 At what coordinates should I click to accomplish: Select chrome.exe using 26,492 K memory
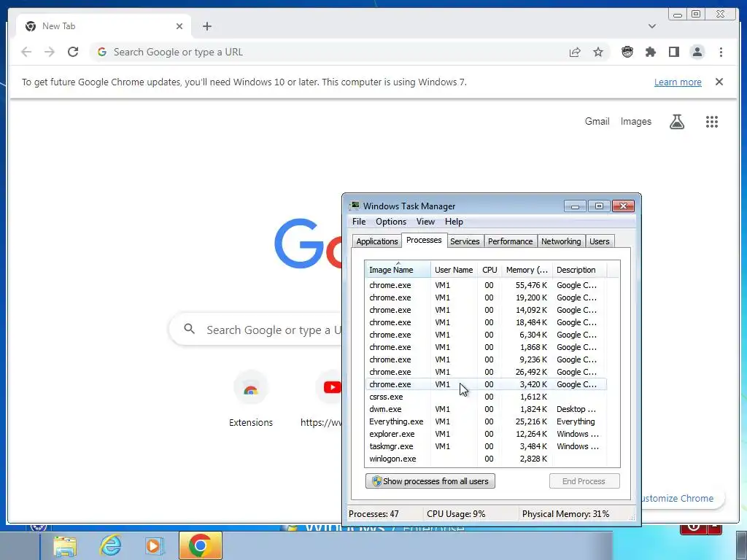(486, 372)
